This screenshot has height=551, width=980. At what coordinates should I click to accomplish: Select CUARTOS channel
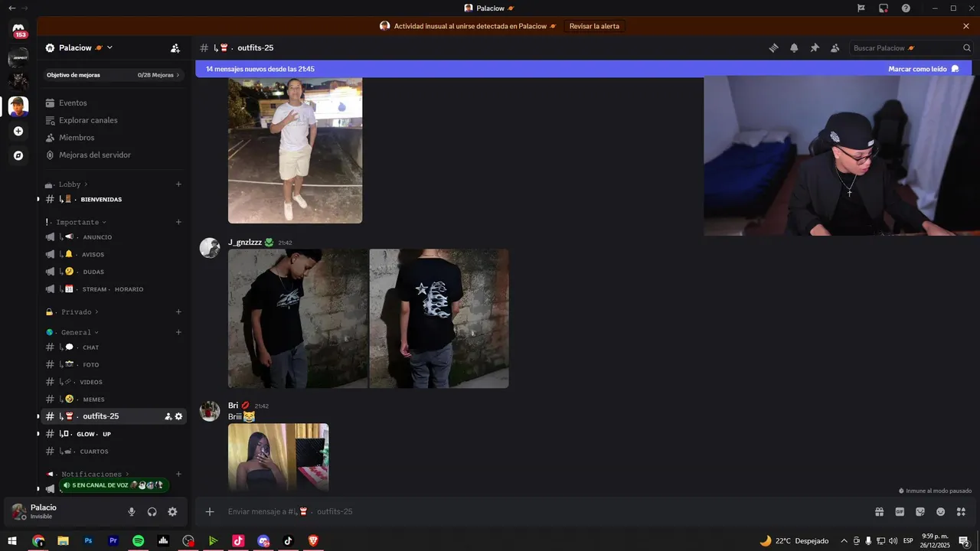coord(113,452)
